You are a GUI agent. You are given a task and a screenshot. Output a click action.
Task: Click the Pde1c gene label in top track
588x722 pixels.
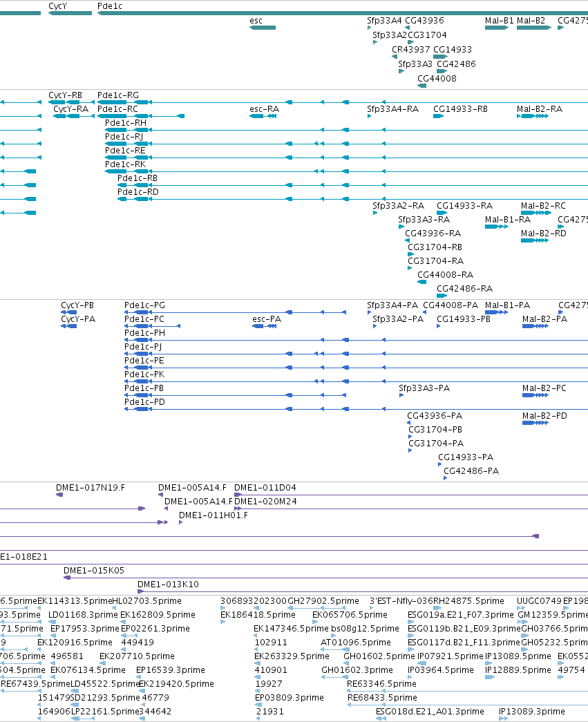pos(110,6)
